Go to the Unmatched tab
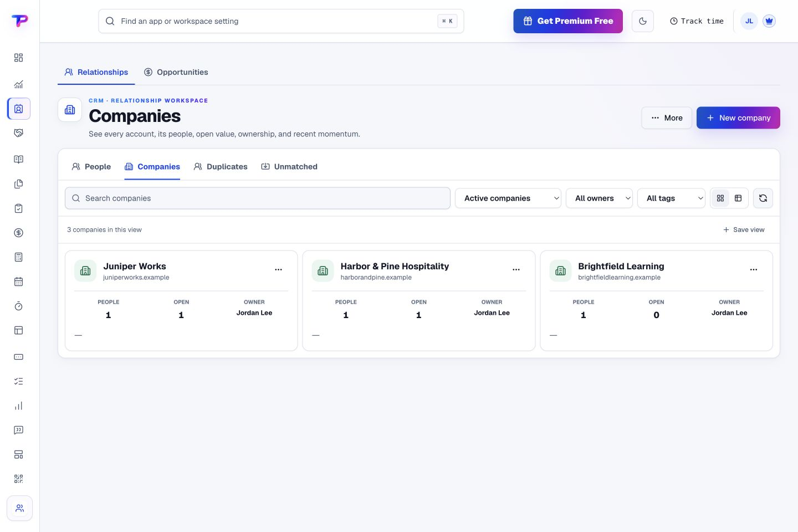This screenshot has width=798, height=532. 289,167
